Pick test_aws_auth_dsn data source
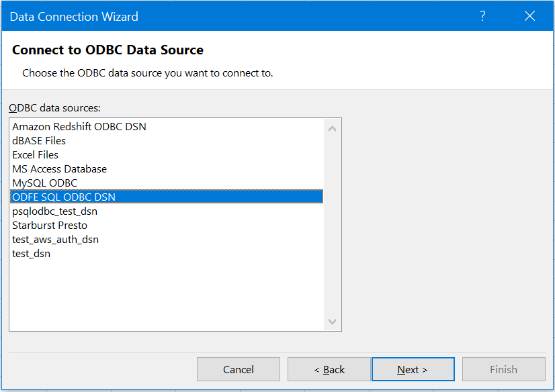This screenshot has height=392, width=555. [167, 240]
